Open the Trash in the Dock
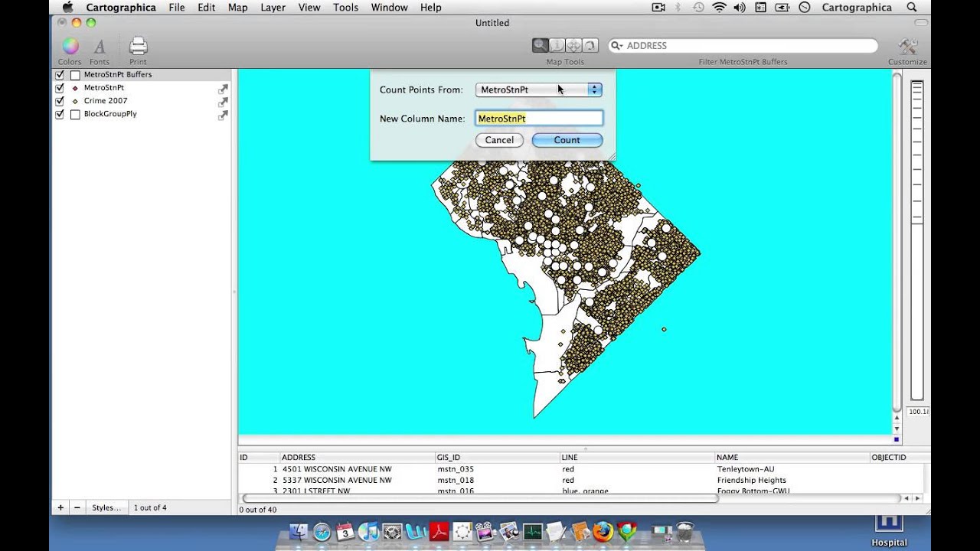 [x=685, y=531]
